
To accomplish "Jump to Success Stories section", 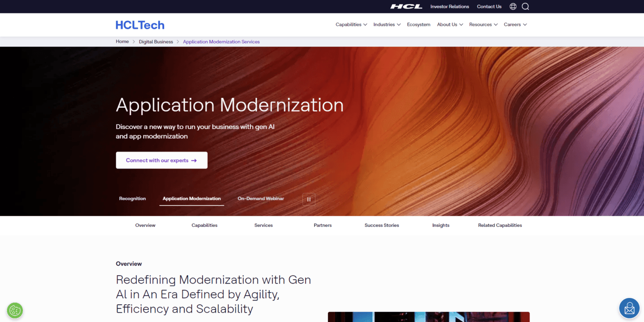I will click(381, 225).
